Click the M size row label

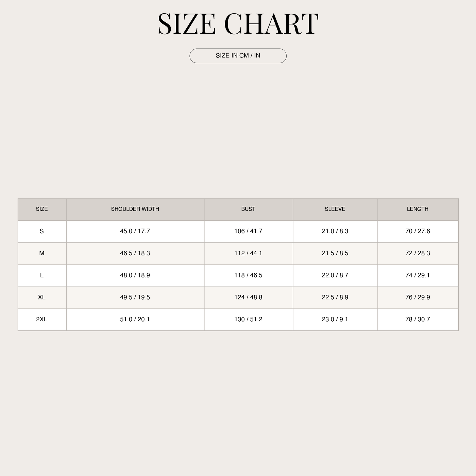pyautogui.click(x=42, y=253)
